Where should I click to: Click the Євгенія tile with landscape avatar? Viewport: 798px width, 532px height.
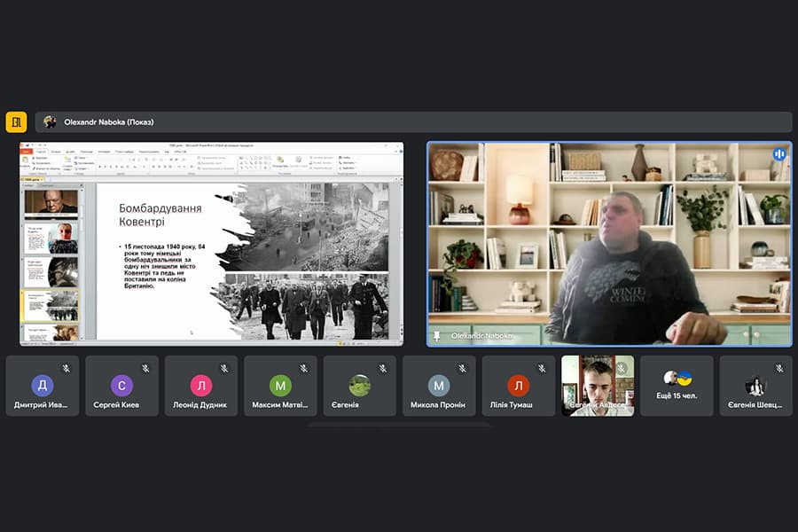coord(359,386)
